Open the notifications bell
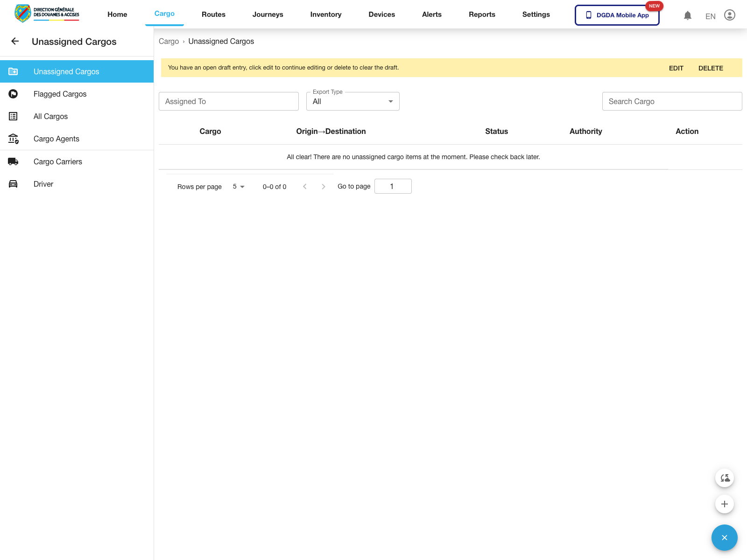747x560 pixels. click(687, 15)
